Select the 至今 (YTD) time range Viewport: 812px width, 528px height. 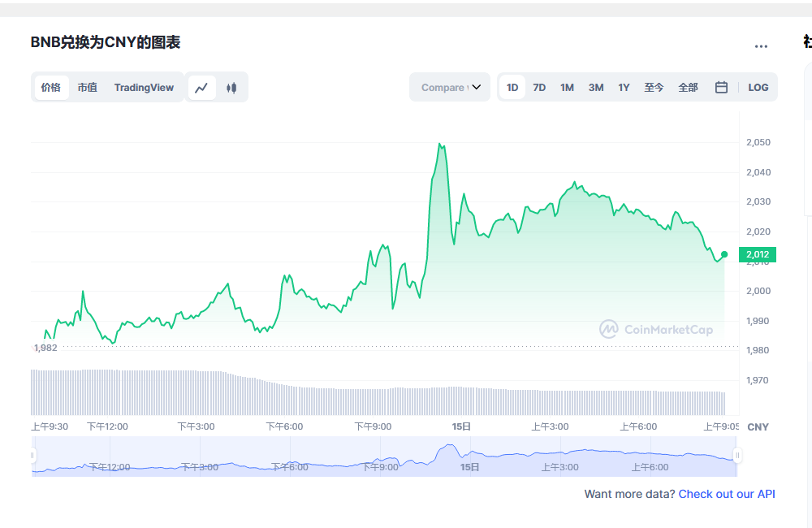pyautogui.click(x=654, y=88)
